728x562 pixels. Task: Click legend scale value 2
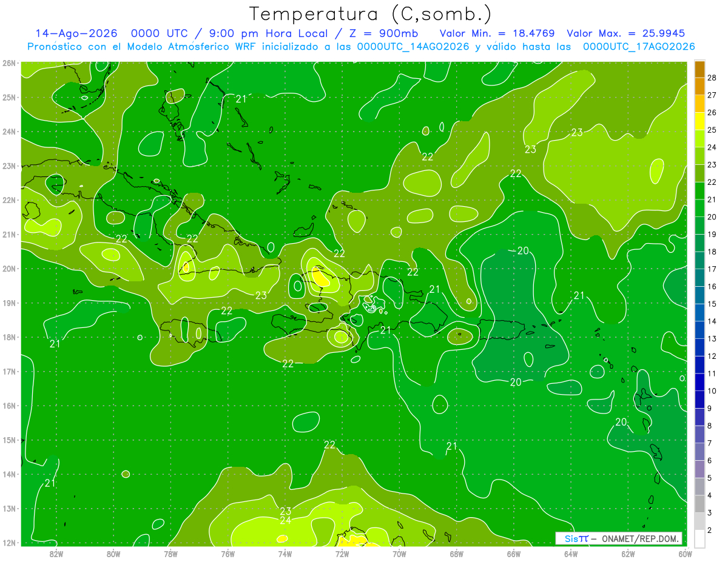pos(709,530)
